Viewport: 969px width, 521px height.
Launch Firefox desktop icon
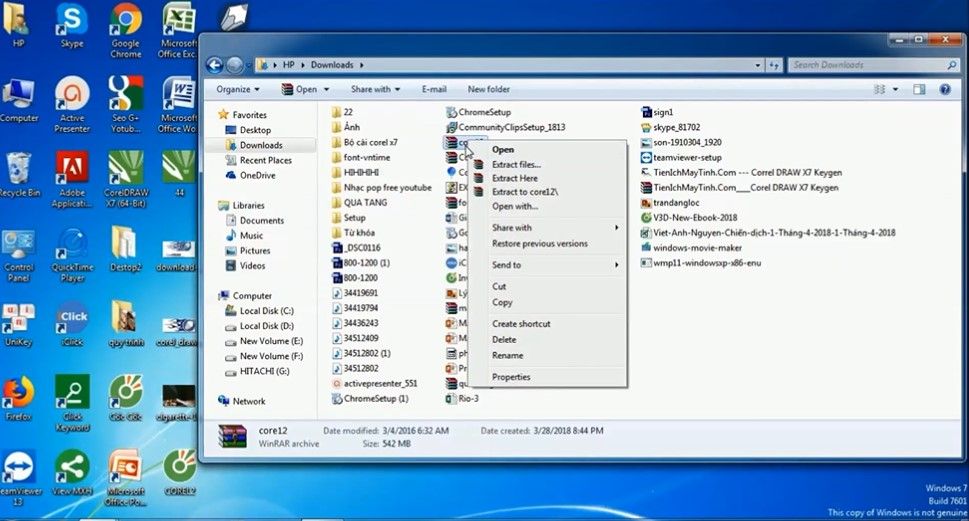[x=19, y=399]
